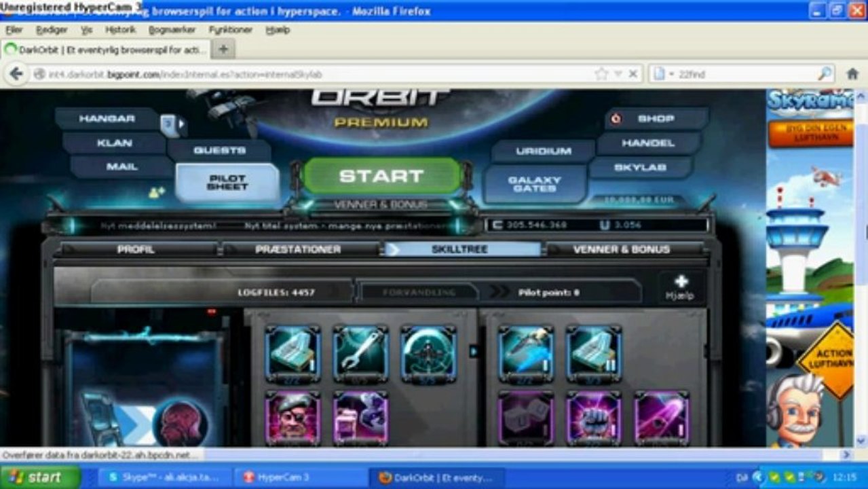Click the small arrow between skill panels
Viewport: 868px width, 489px height.
coord(474,351)
